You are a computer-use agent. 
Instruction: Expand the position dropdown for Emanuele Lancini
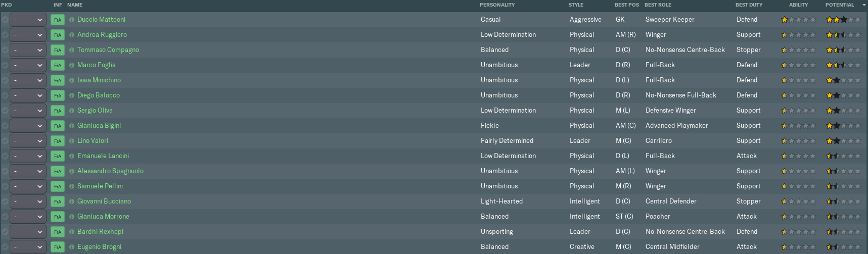(x=28, y=156)
